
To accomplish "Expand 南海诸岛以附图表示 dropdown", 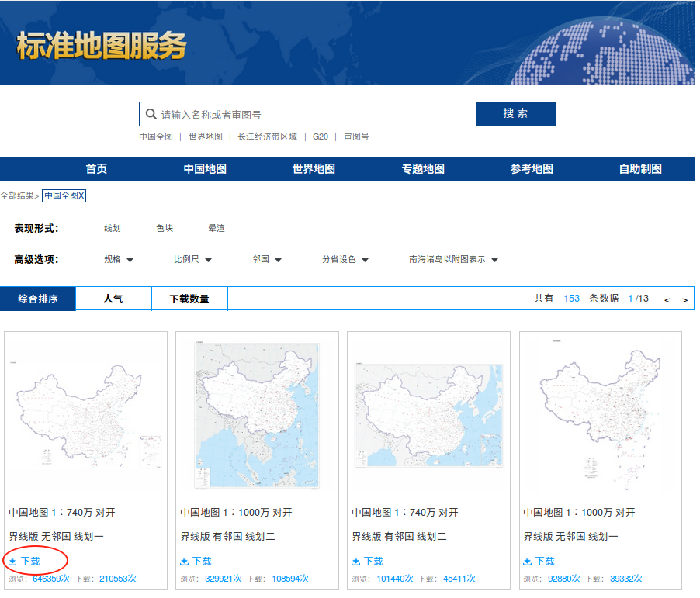I will click(453, 260).
